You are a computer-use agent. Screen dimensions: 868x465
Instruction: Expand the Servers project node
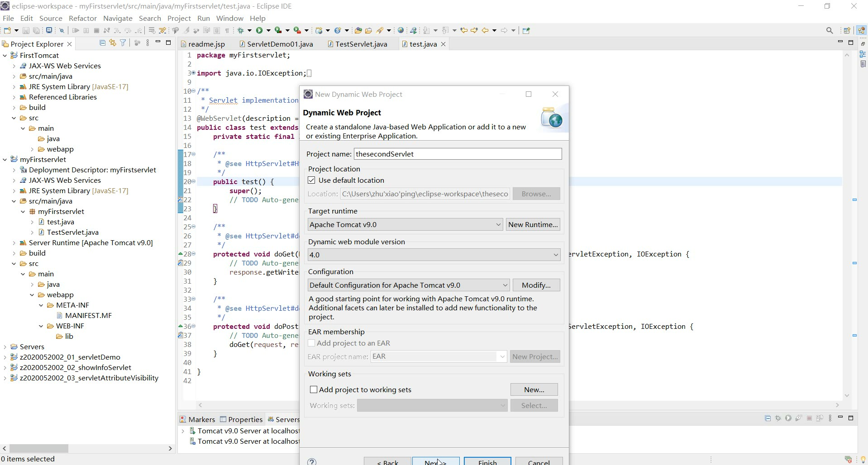tap(5, 347)
